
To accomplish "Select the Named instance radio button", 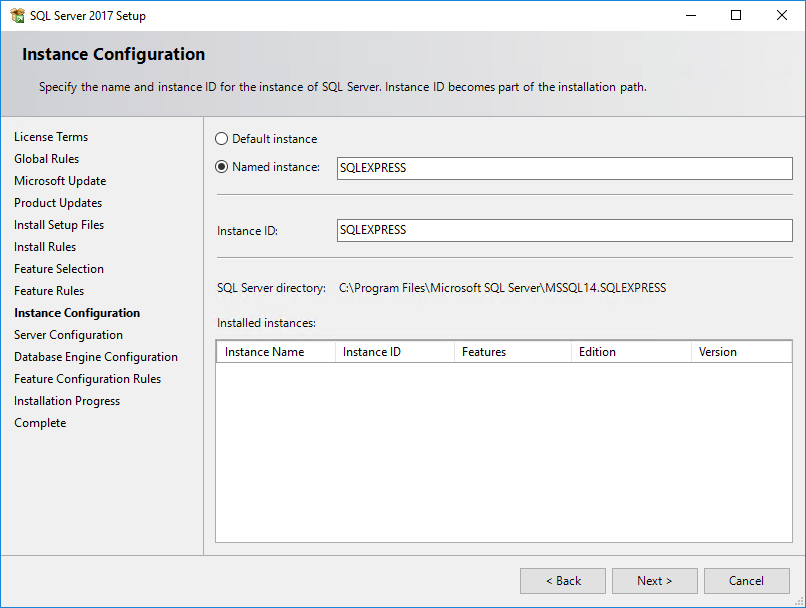I will point(222,167).
